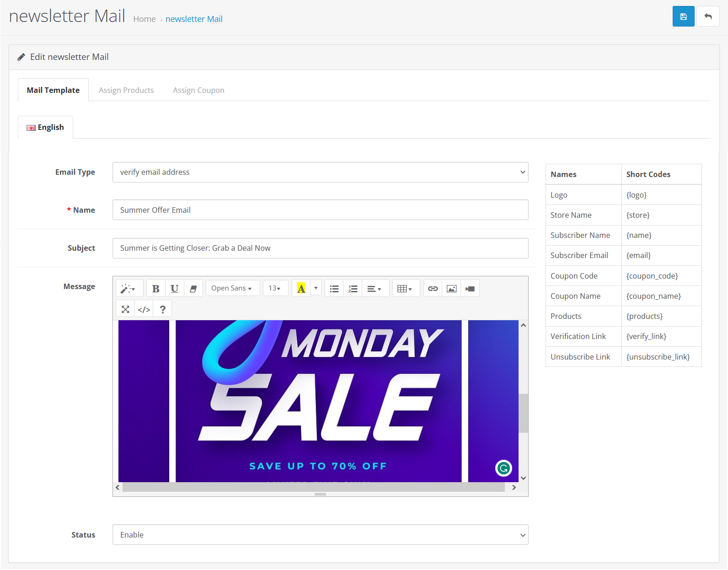Insert a link using the toolbar
The width and height of the screenshot is (728, 570).
click(x=433, y=289)
